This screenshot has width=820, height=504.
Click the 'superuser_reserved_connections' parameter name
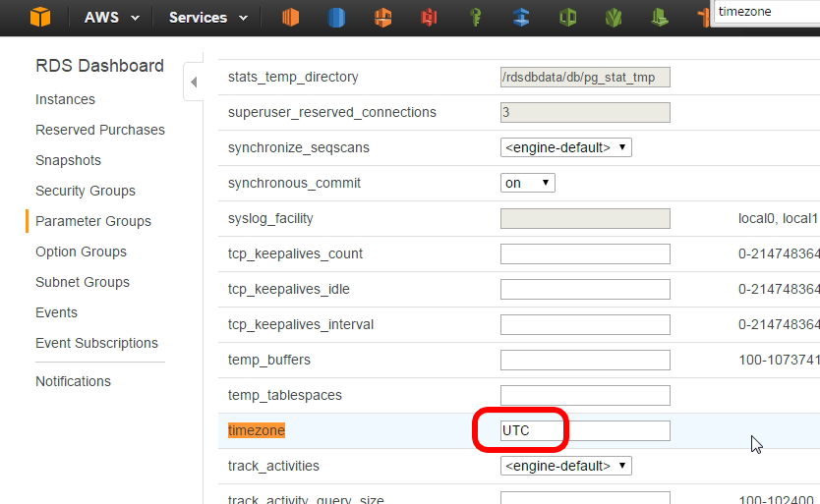click(332, 112)
